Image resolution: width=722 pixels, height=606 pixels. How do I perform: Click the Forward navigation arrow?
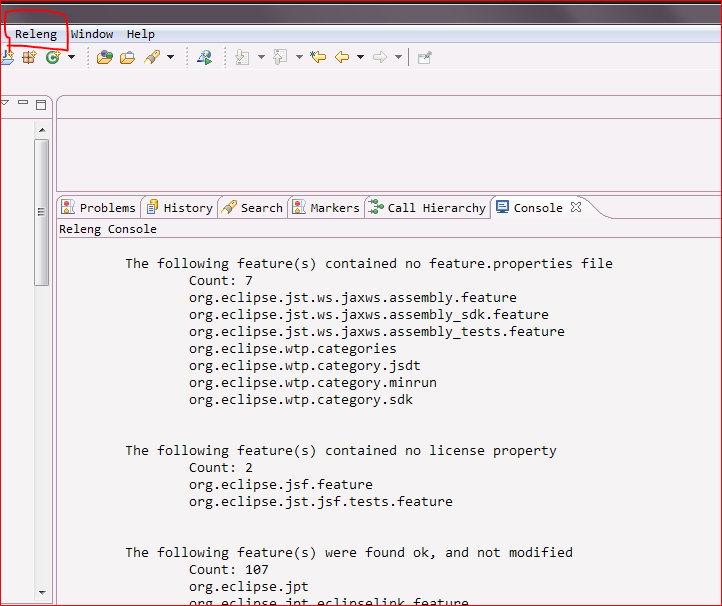[379, 57]
